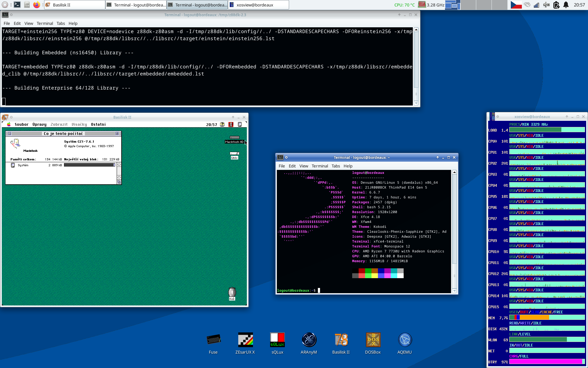Image resolution: width=588 pixels, height=368 pixels.
Task: Open the AQEMU desktop launcher
Action: 405,340
